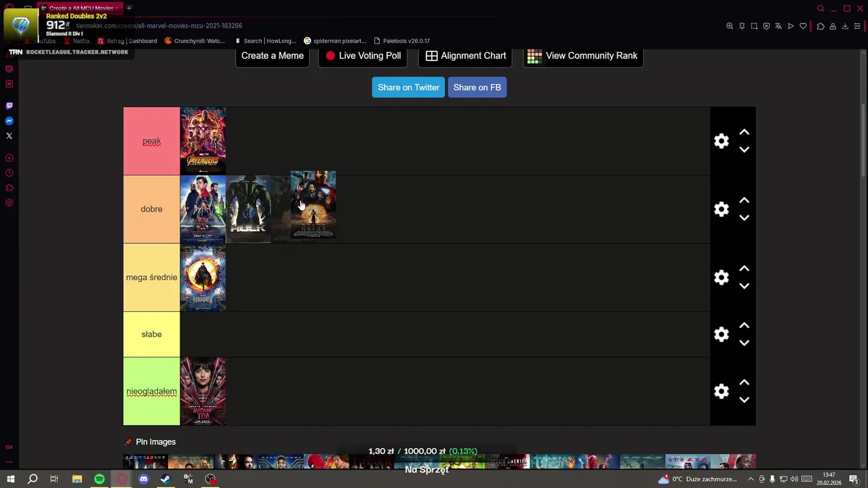
Task: Open the downloads icon
Action: click(x=845, y=26)
